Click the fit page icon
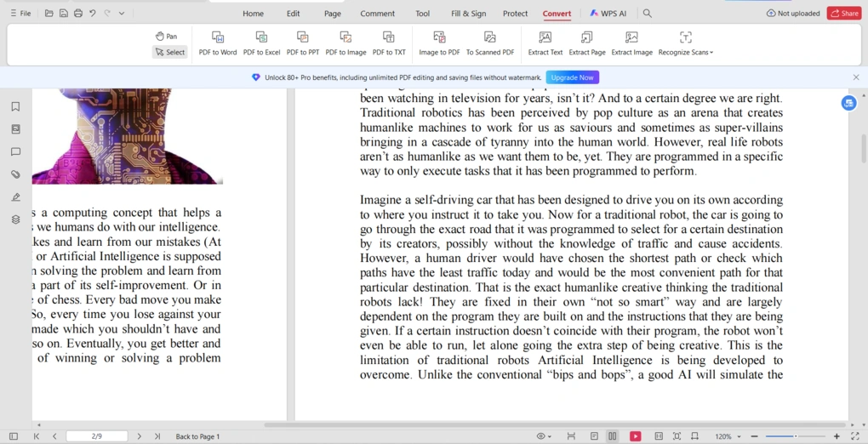Image resolution: width=868 pixels, height=444 pixels. [677, 436]
